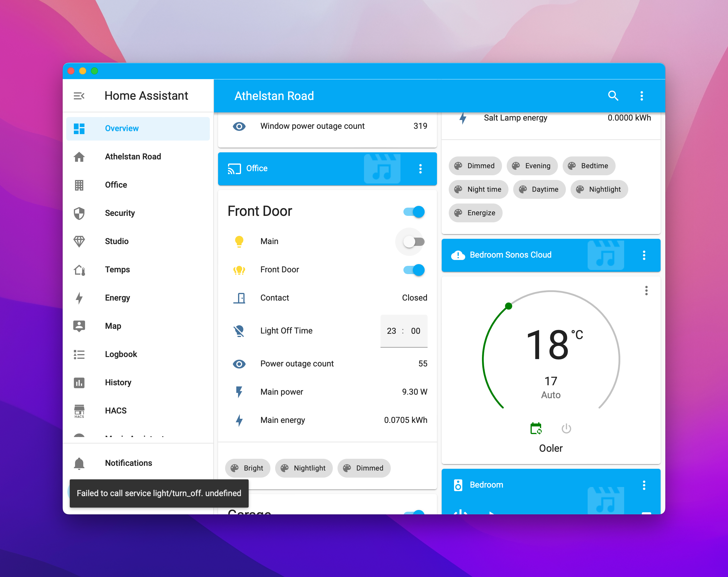Image resolution: width=728 pixels, height=577 pixels.
Task: Open Notifications bell in sidebar
Action: tap(79, 463)
